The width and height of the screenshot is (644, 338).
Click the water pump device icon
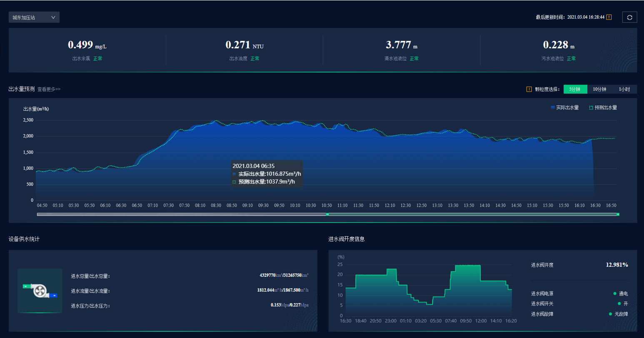40,291
